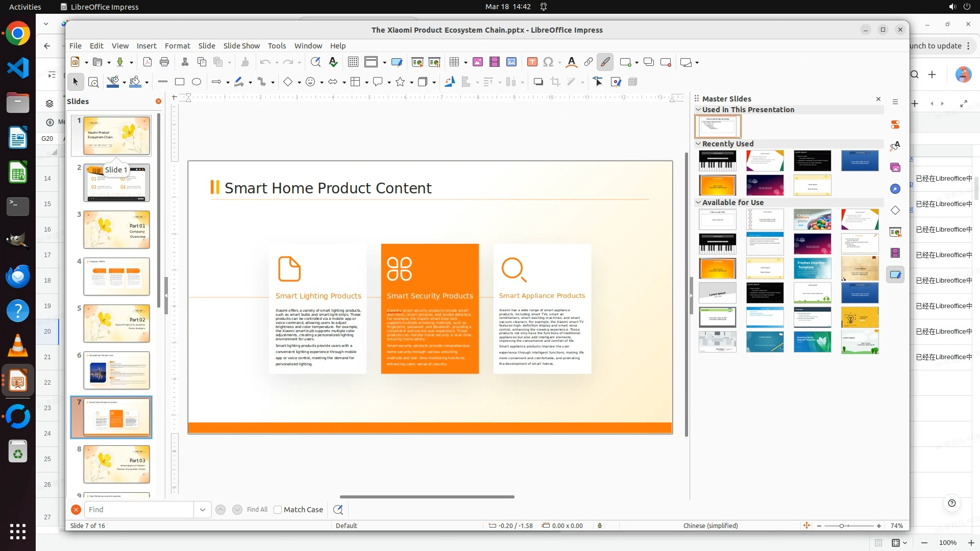Screen dimensions: 980x551
Task: Select the Rectangle drawing tool
Action: (x=180, y=82)
